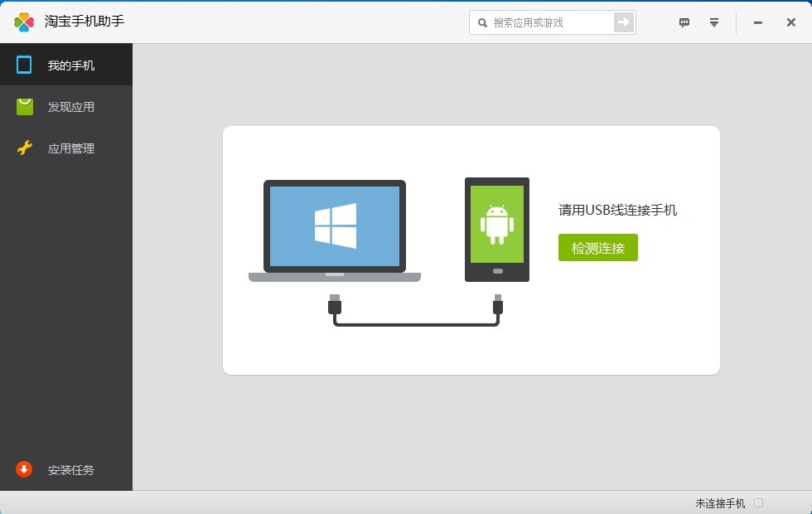Viewport: 812px width, 514px height.
Task: Click the 我的手机 phone icon in sidebar
Action: click(x=24, y=65)
